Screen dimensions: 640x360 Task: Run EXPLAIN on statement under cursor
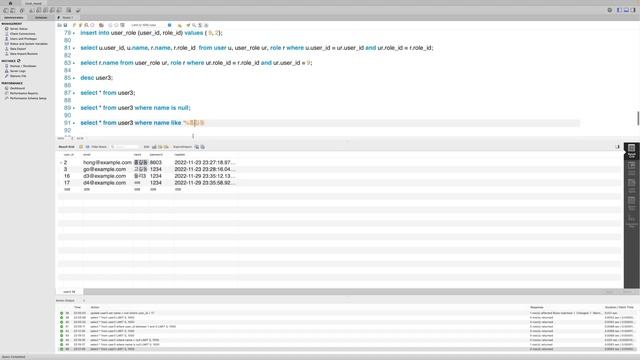tap(87, 25)
